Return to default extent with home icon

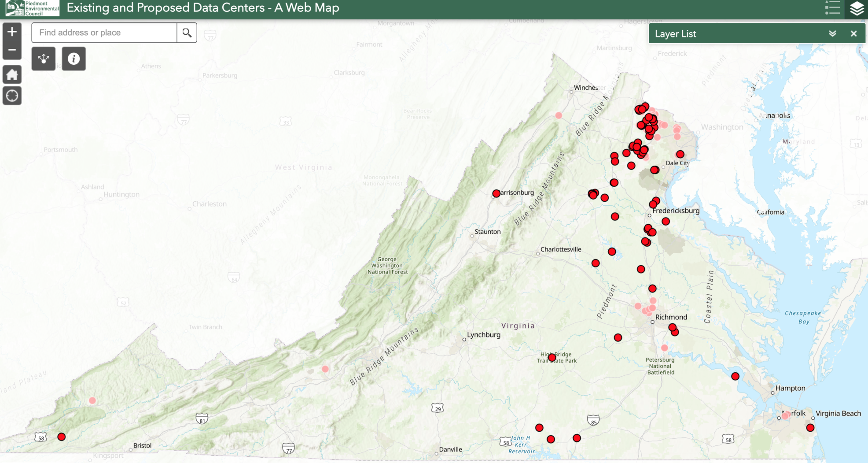coord(12,74)
